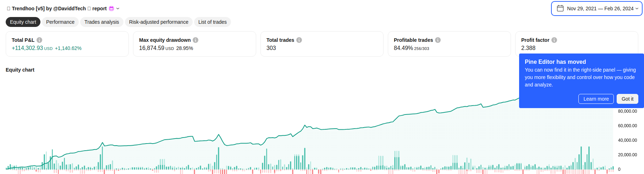The width and height of the screenshot is (644, 174).
Task: Click the Total trades card showing 303
Action: 321,44
